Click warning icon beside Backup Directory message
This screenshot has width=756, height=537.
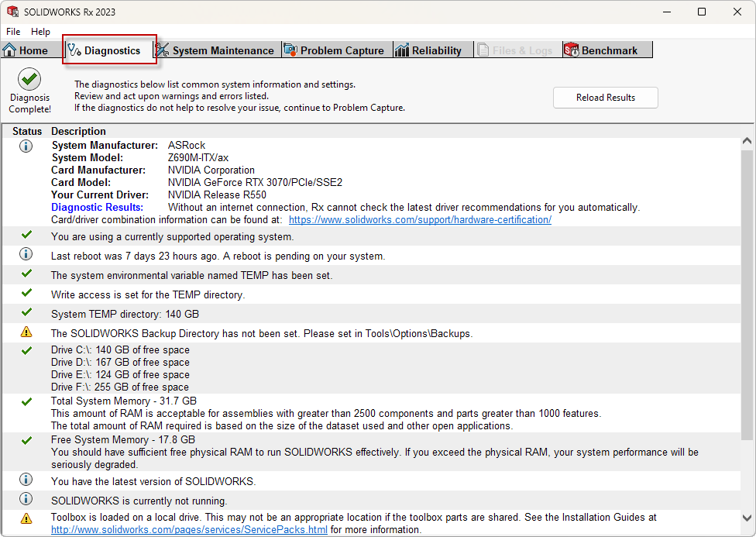(x=26, y=332)
